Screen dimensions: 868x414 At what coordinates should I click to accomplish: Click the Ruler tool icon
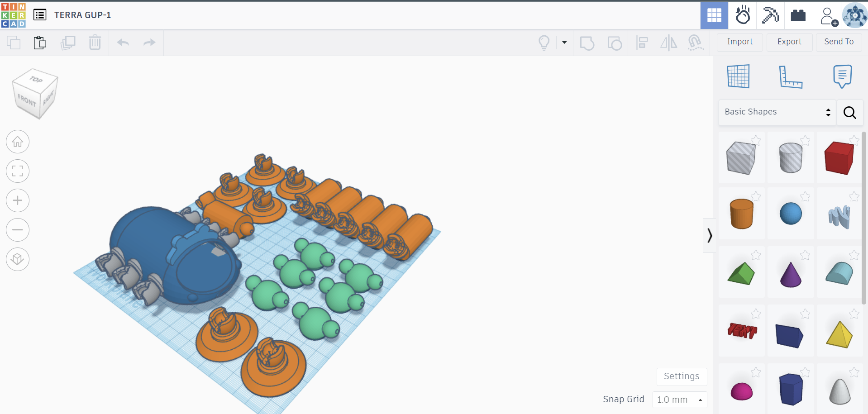(790, 76)
